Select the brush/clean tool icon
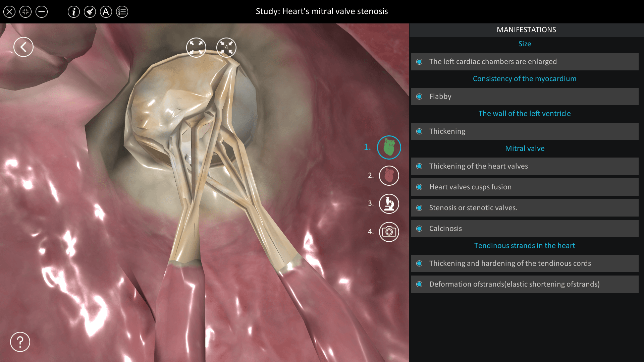 90,12
